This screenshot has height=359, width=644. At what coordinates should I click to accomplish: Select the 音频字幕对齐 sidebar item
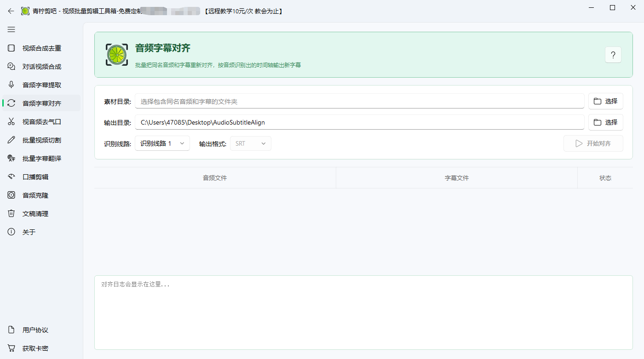[x=41, y=103]
